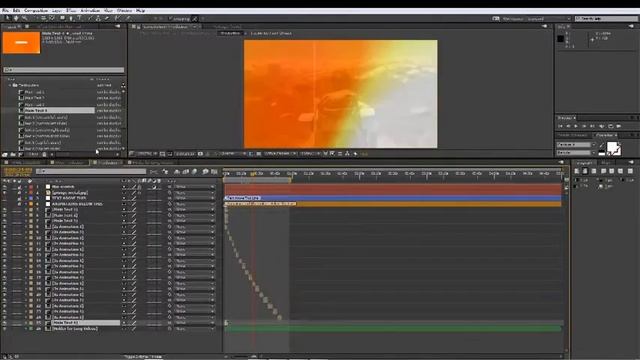Click timeline current time display
The height and width of the screenshot is (360, 640).
pyautogui.click(x=18, y=170)
